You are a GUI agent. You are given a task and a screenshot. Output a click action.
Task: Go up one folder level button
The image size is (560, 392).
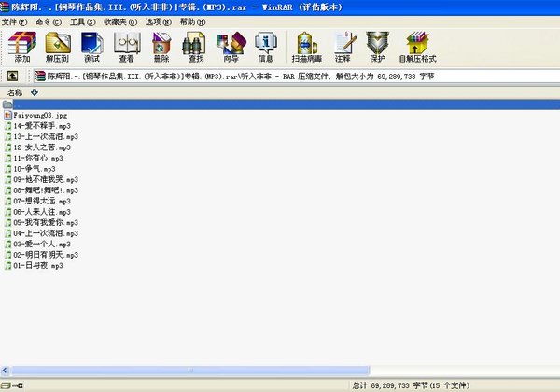(x=12, y=76)
